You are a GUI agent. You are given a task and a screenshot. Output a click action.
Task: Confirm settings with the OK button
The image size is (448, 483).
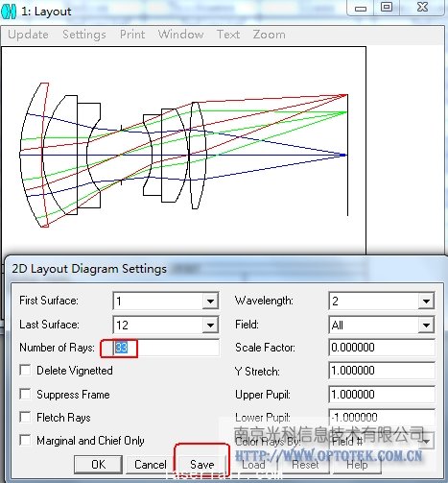[98, 465]
